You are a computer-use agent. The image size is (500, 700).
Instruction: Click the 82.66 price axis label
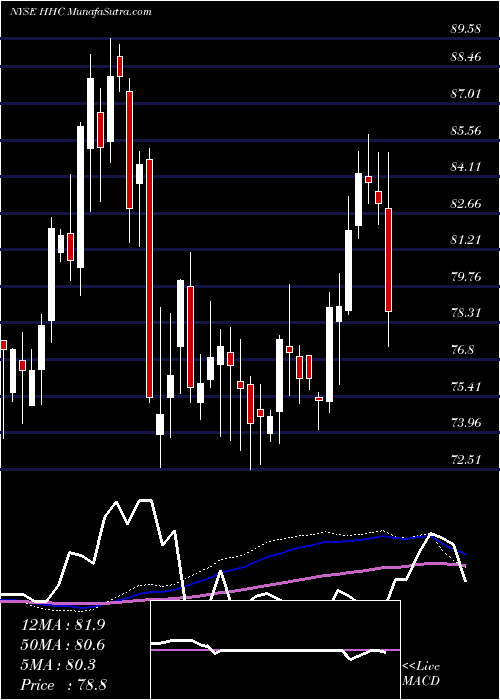click(x=465, y=204)
